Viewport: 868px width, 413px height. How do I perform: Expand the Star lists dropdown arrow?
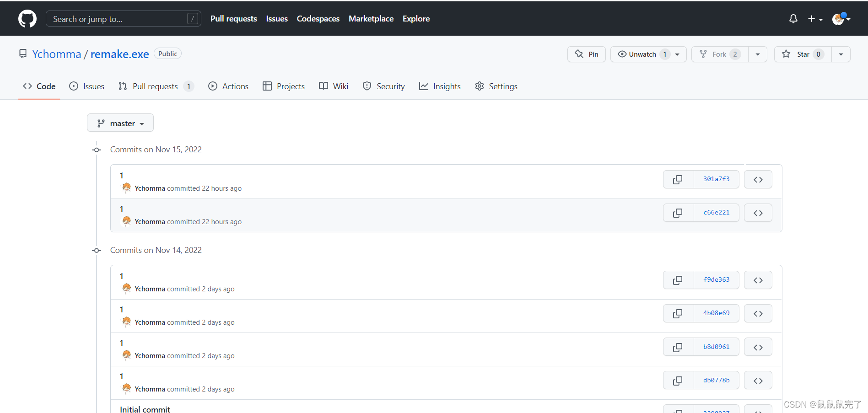click(x=841, y=54)
